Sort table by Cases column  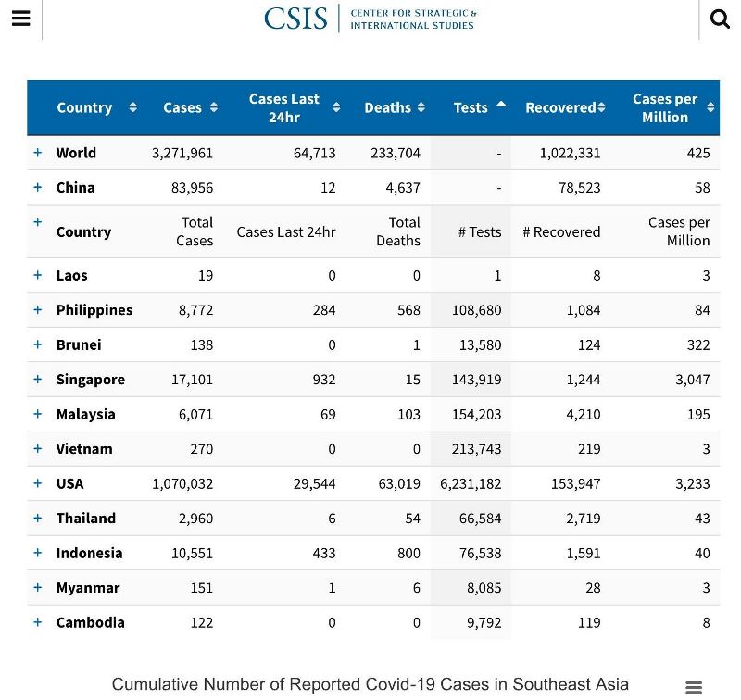(190, 107)
